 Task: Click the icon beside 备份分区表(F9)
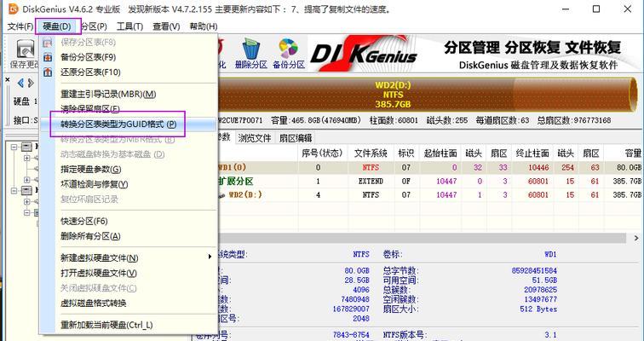point(48,57)
